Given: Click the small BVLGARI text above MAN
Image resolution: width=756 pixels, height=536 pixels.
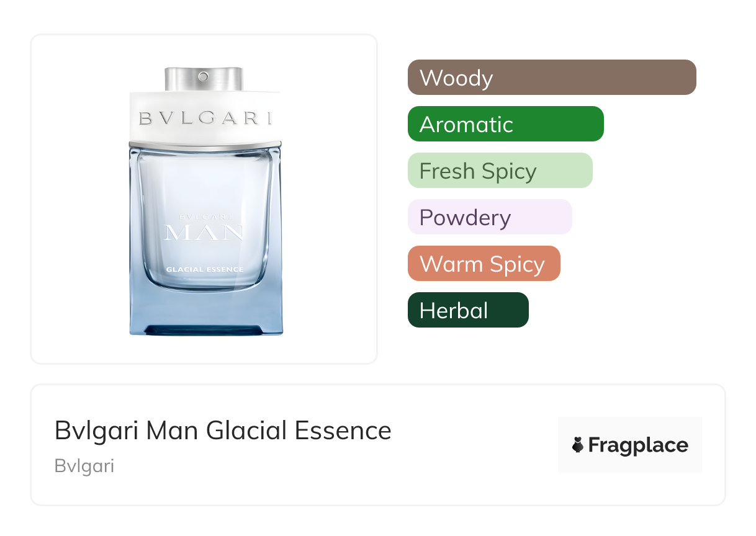Looking at the screenshot, I should tap(205, 217).
